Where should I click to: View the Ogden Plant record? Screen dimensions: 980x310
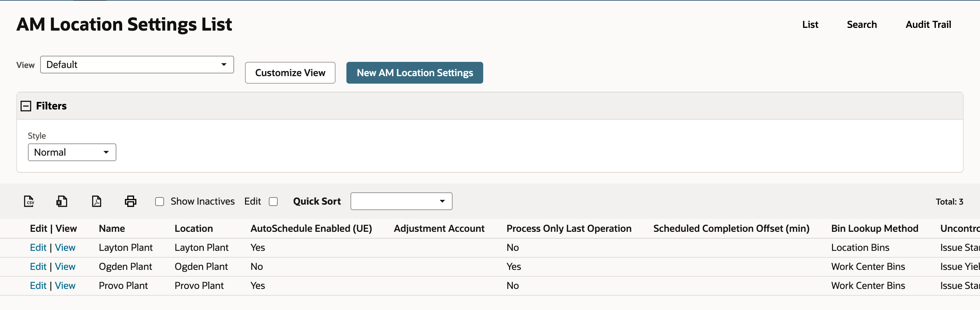point(65,267)
